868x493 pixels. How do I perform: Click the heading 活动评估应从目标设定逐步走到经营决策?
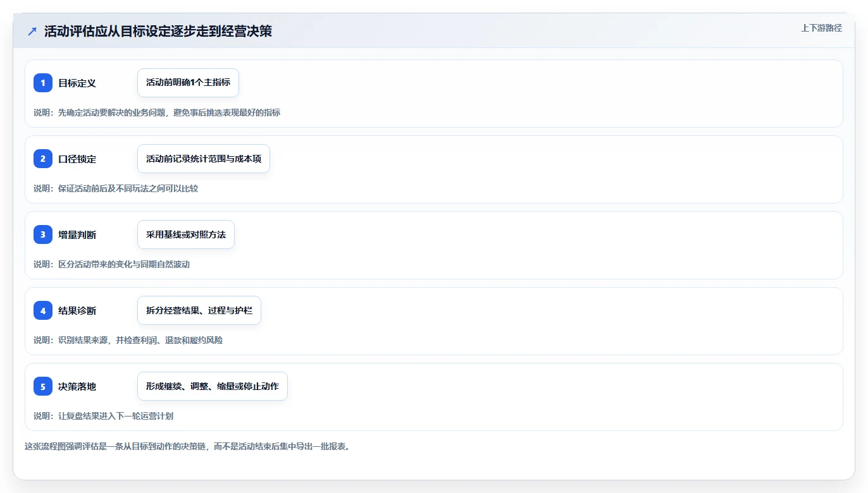click(158, 31)
